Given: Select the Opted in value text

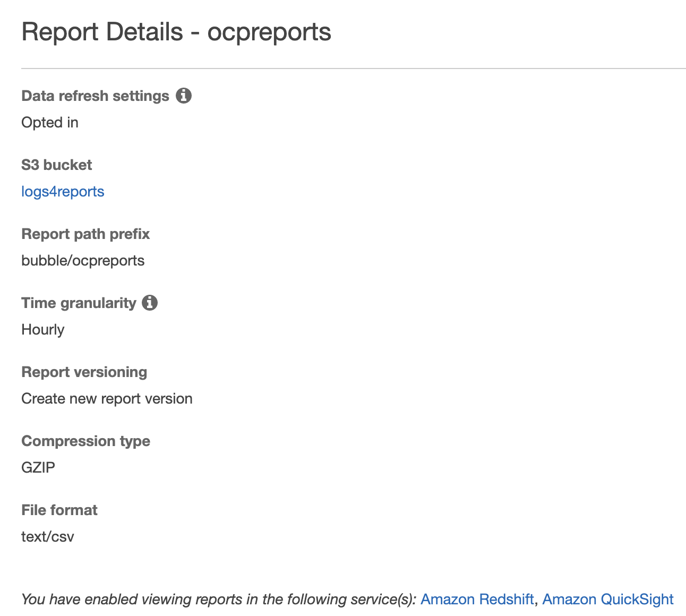Looking at the screenshot, I should (50, 123).
